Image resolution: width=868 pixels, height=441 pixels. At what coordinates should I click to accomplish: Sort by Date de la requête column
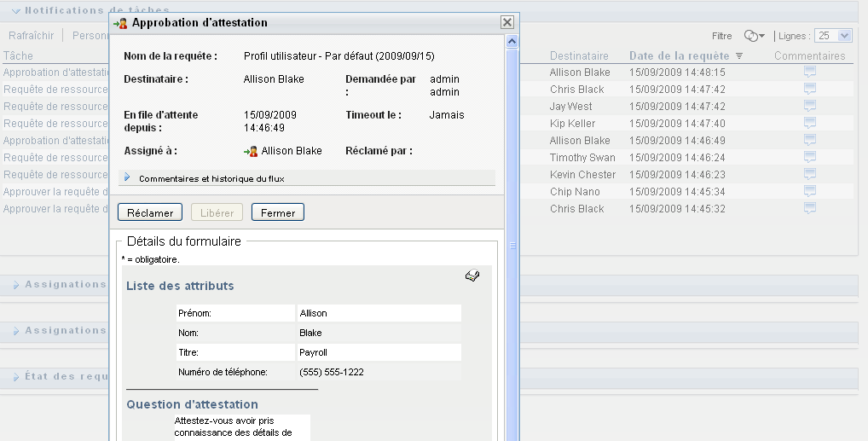pyautogui.click(x=680, y=56)
